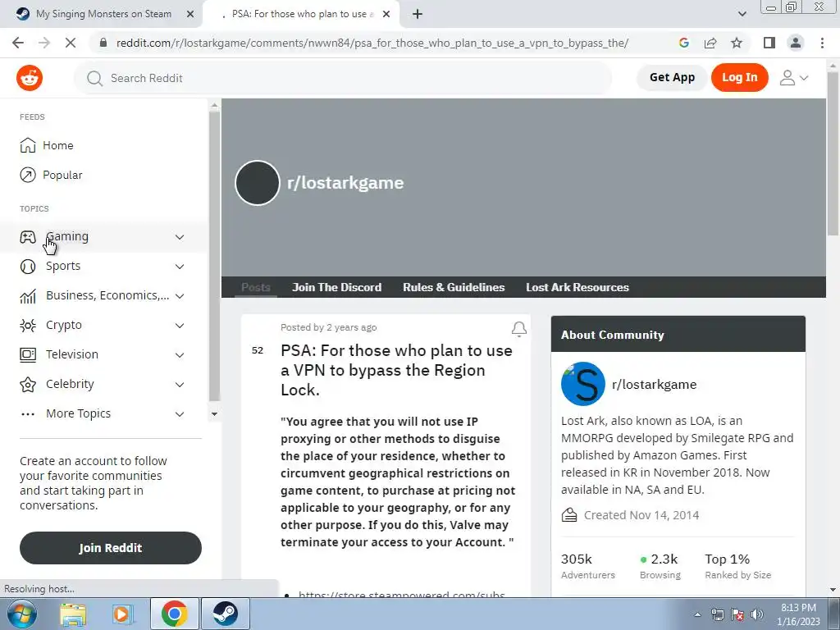
Task: Click the More Topics ellipsis icon
Action: coord(28,413)
